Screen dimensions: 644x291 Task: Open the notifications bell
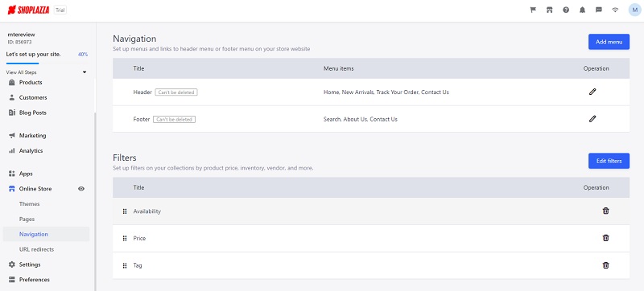582,10
